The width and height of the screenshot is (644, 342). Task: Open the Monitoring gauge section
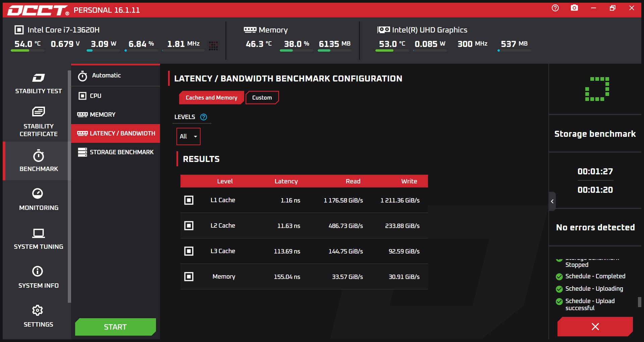coord(38,193)
